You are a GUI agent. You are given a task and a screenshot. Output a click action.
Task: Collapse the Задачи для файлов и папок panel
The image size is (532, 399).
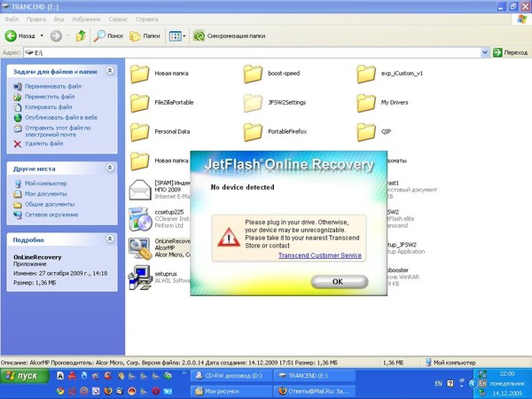110,71
